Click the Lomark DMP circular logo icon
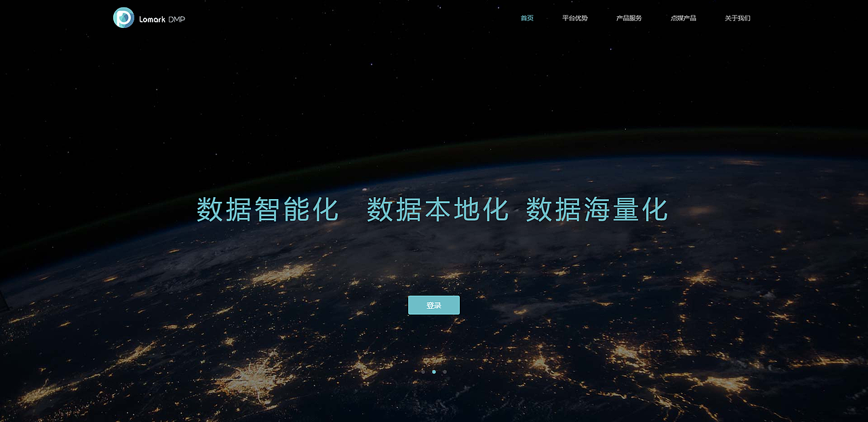The width and height of the screenshot is (868, 422). [123, 18]
